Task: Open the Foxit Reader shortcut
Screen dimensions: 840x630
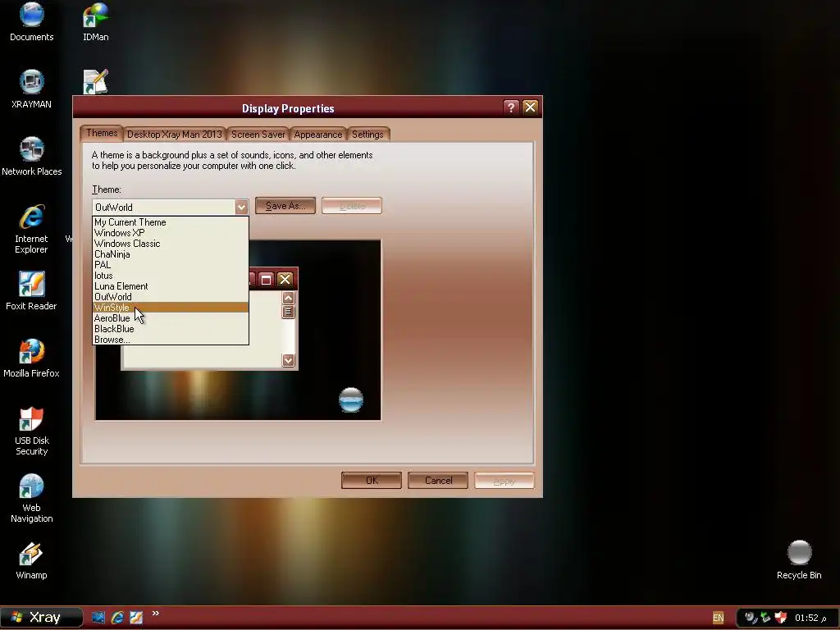Action: [x=32, y=291]
